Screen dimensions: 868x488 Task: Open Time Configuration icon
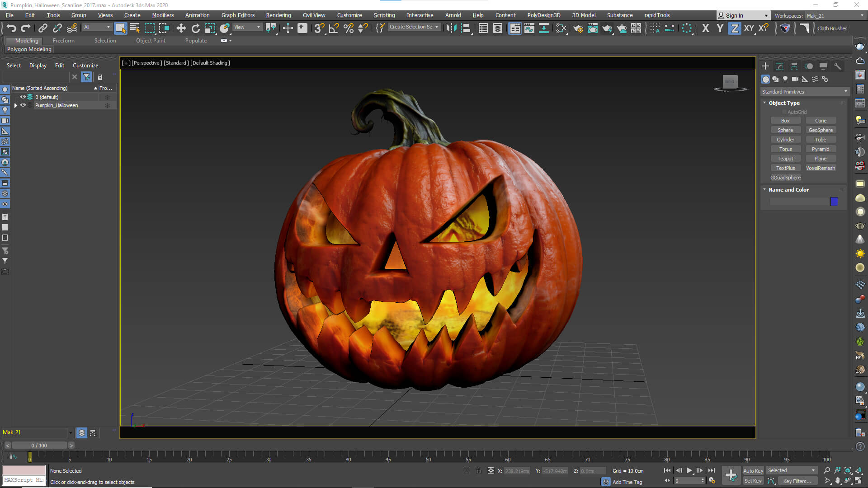712,480
